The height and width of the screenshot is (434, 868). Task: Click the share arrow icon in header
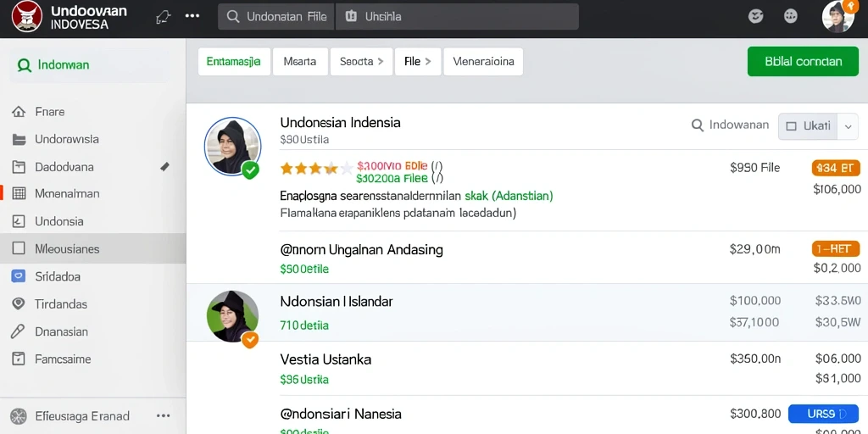point(163,17)
